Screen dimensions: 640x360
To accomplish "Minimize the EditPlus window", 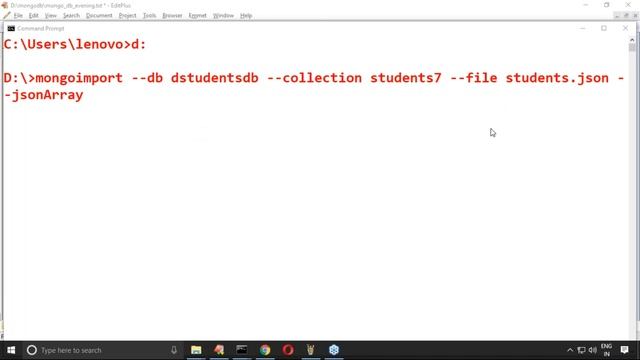I will click(586, 5).
